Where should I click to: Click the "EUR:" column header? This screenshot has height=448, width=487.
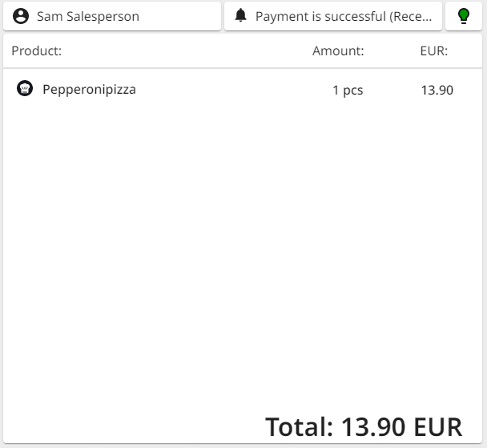[x=433, y=51]
